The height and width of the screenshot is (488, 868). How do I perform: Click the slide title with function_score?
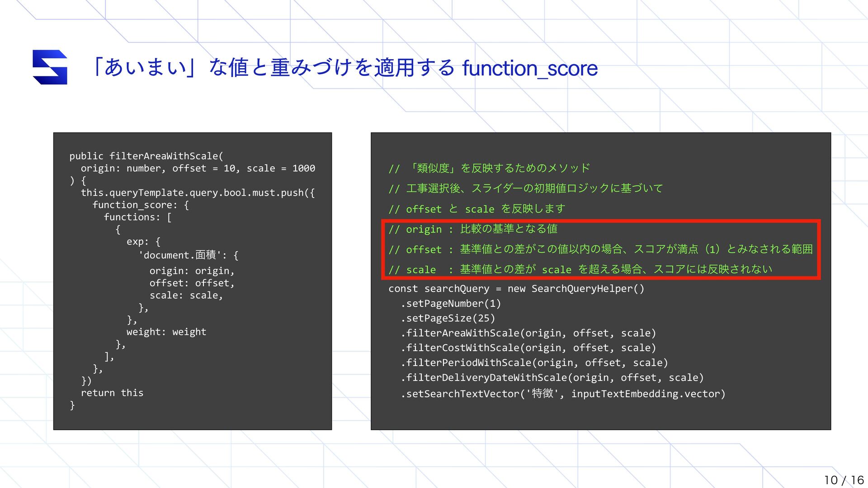[x=344, y=68]
